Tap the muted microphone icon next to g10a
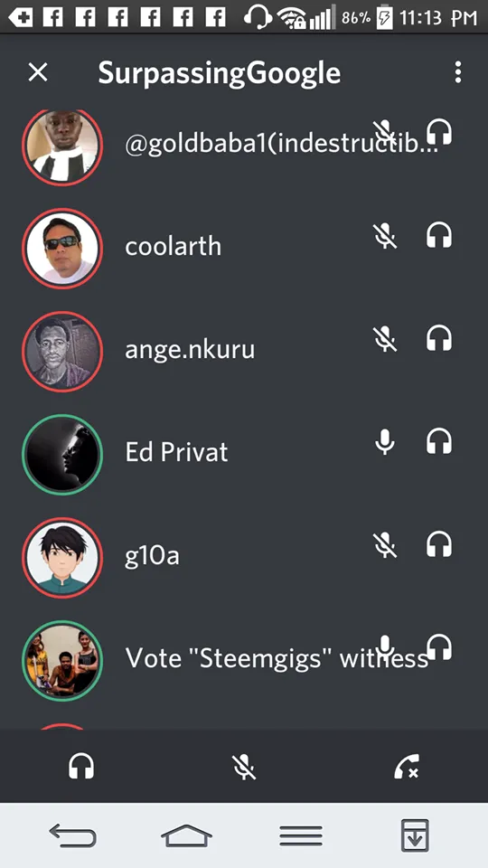The height and width of the screenshot is (868, 488). [x=385, y=544]
